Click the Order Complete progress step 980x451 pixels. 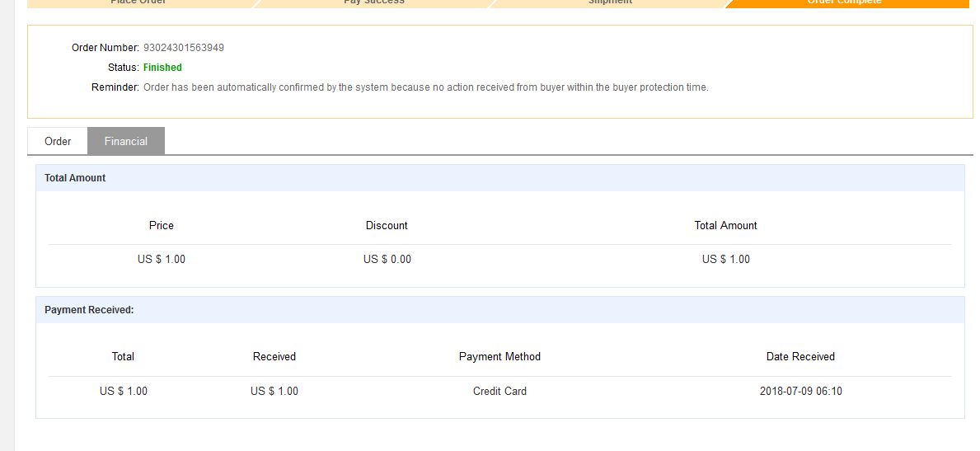844,3
